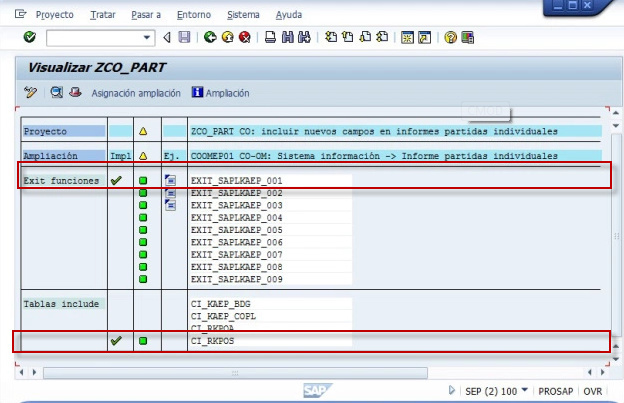Select the CI_KAEP_BDG include table

(220, 304)
